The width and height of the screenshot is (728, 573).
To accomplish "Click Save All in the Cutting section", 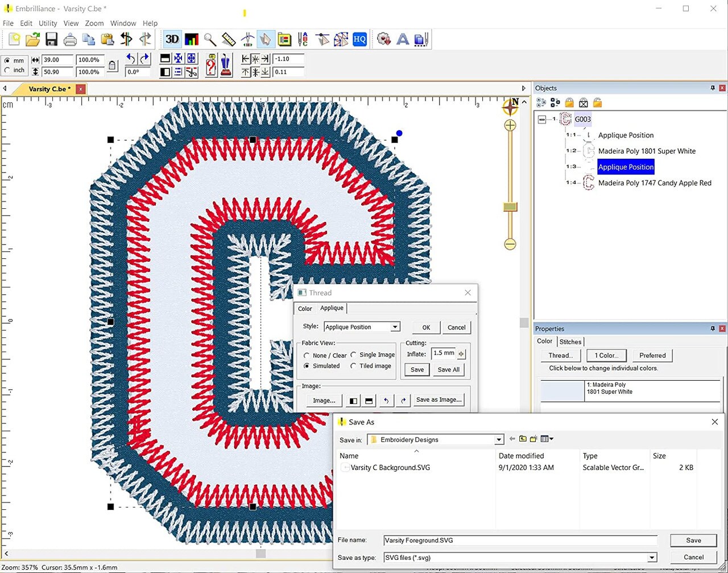I will pos(449,369).
